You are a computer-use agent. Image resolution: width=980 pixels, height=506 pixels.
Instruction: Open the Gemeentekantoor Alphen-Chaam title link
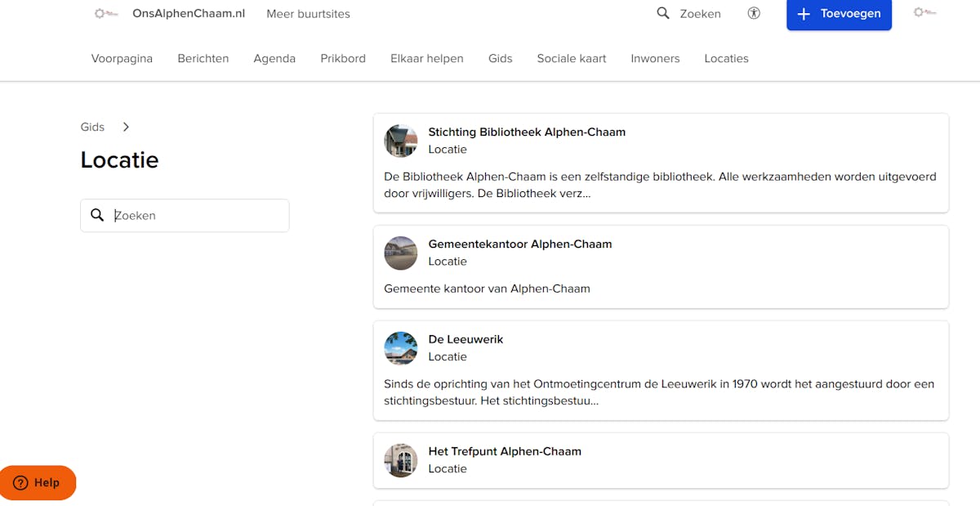(519, 244)
